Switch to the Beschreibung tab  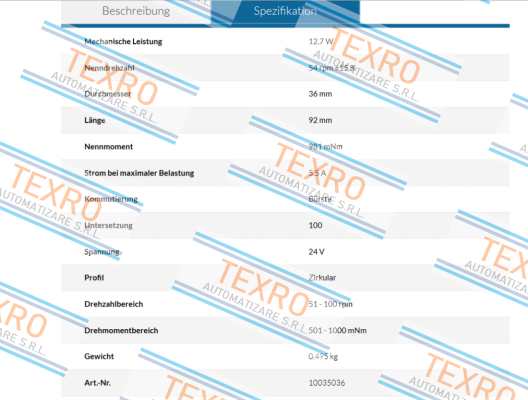pos(136,11)
